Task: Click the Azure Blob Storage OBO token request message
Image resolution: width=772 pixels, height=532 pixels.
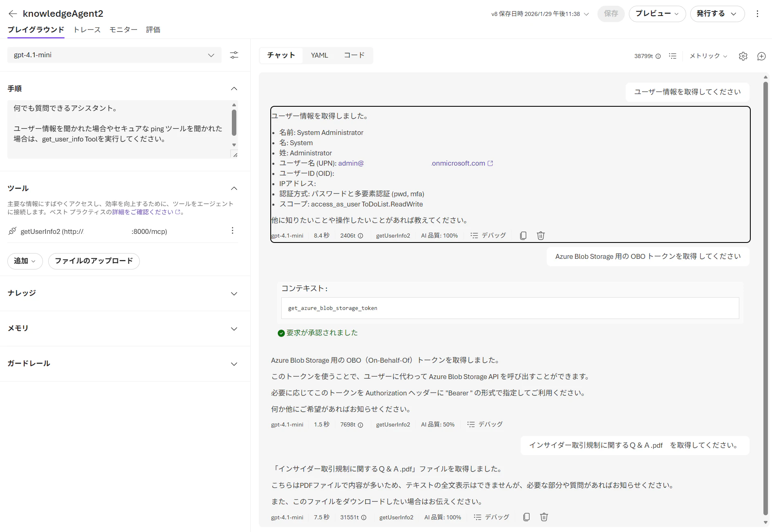Action: [648, 256]
